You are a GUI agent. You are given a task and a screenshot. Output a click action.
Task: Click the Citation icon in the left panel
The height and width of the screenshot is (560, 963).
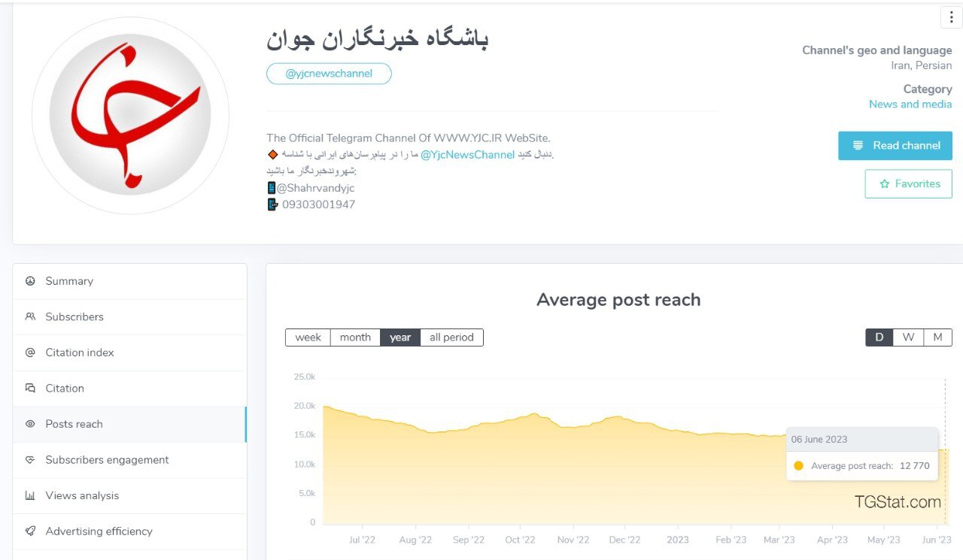click(30, 388)
